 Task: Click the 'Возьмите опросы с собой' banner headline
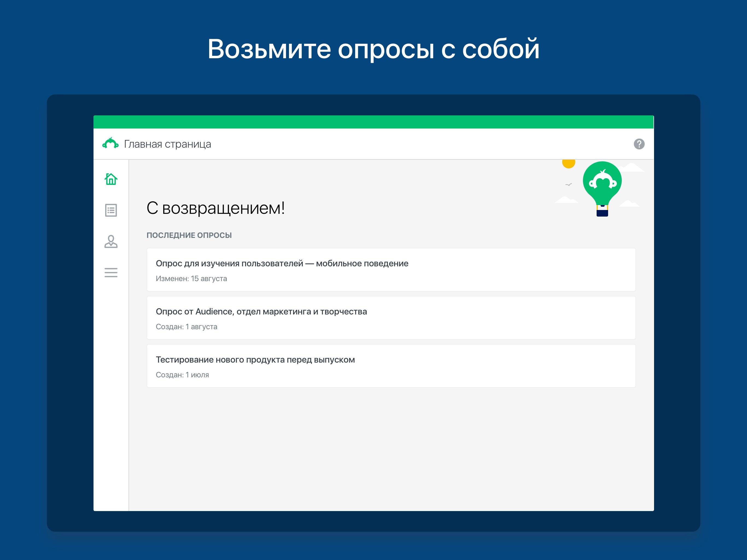pyautogui.click(x=373, y=49)
